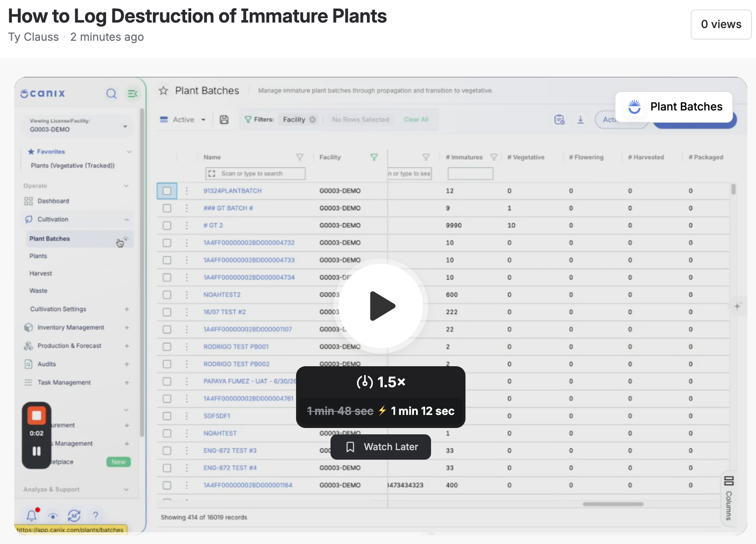756x544 pixels.
Task: Open the Plants item under Cultivation
Action: [x=38, y=256]
